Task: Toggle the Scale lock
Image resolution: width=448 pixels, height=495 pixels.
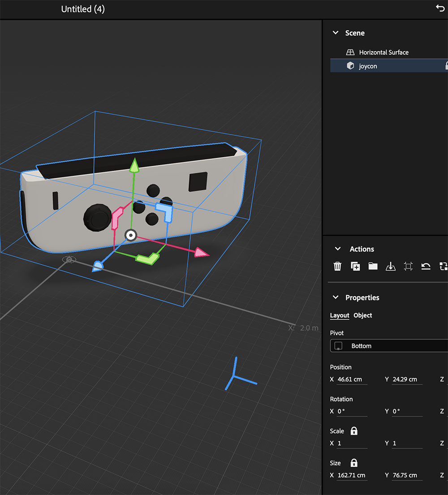Action: [353, 430]
